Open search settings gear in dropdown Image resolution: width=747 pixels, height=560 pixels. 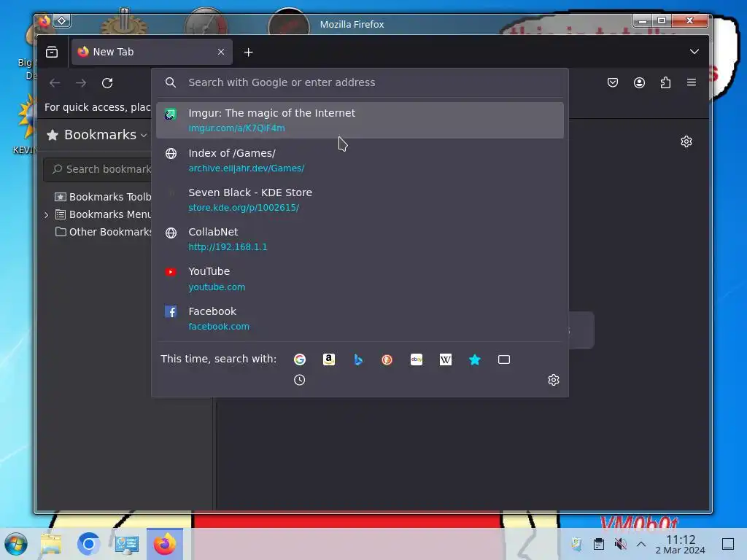click(x=553, y=380)
